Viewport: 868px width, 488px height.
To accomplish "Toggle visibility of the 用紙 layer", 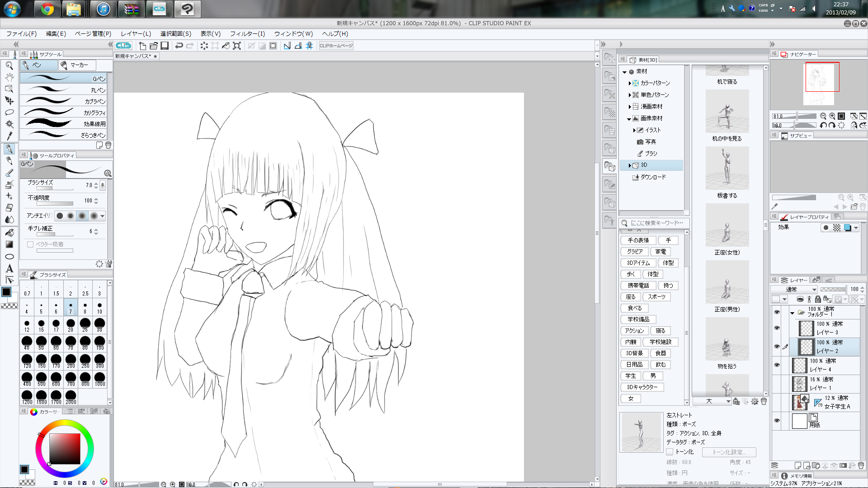I will coord(777,421).
